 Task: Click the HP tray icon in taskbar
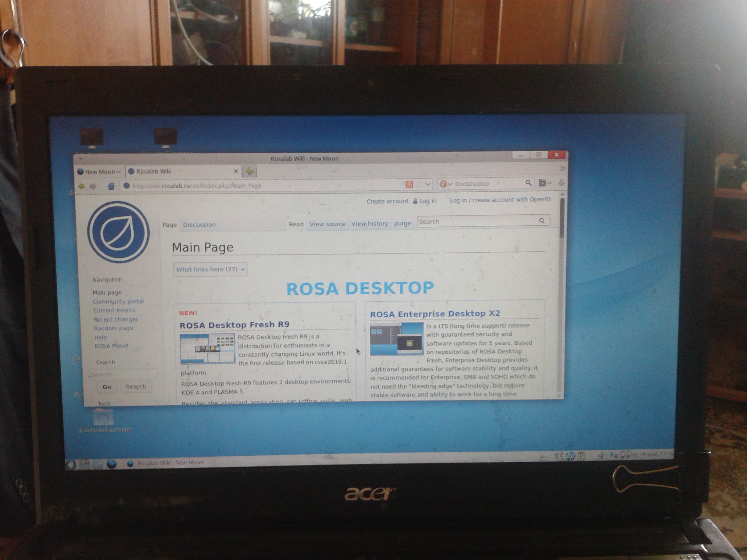[x=570, y=456]
